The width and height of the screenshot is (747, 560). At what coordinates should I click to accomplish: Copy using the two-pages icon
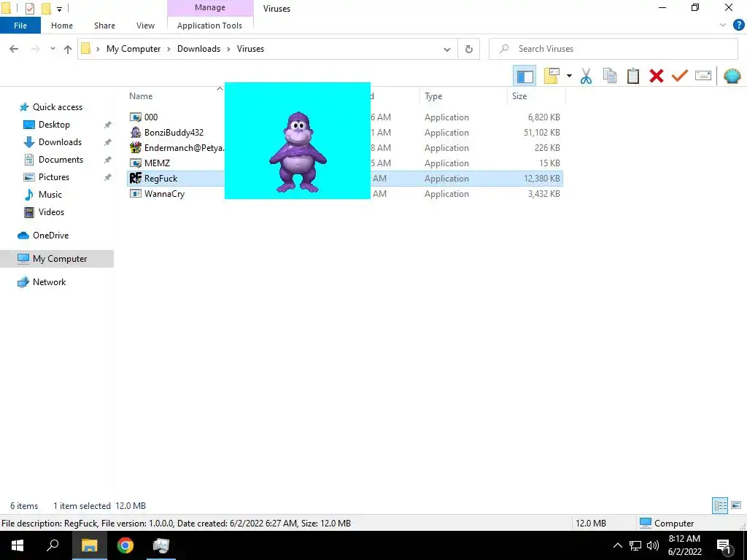[610, 76]
